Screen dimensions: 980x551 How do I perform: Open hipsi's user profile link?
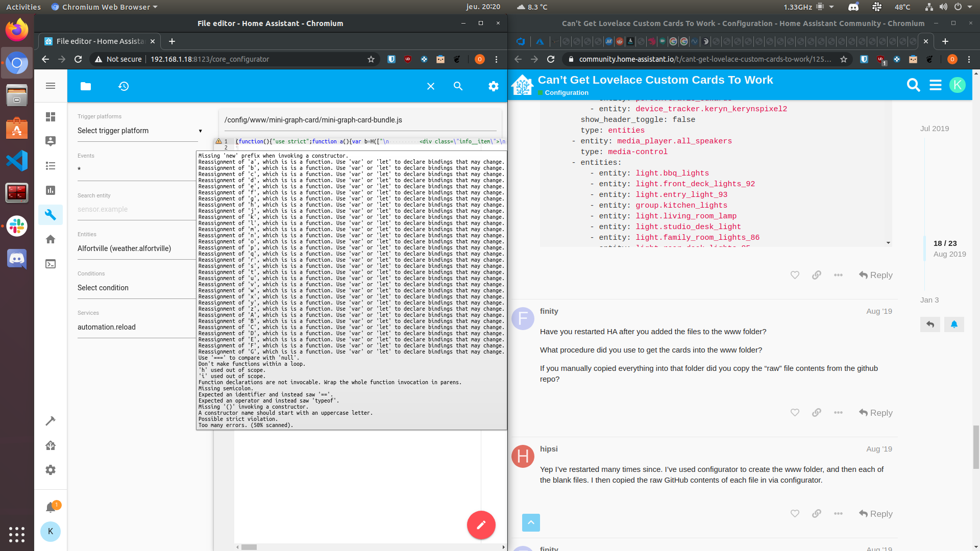click(x=549, y=449)
